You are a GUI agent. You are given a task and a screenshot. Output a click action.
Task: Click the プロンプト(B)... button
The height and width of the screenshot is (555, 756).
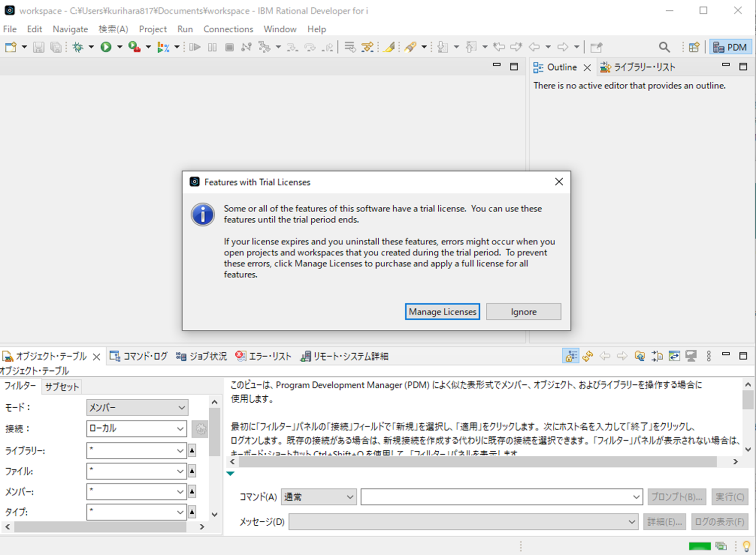pyautogui.click(x=677, y=497)
